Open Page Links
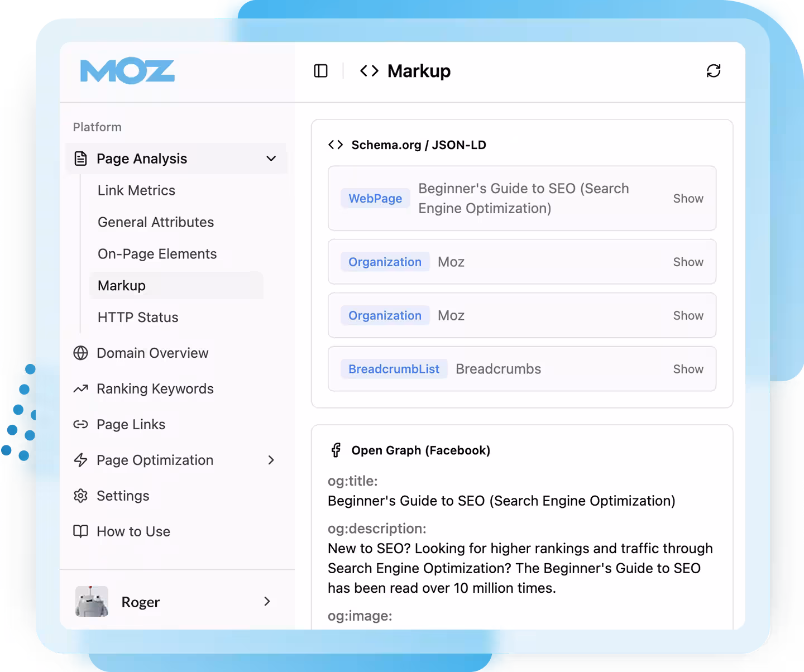This screenshot has height=672, width=804. [x=131, y=424]
